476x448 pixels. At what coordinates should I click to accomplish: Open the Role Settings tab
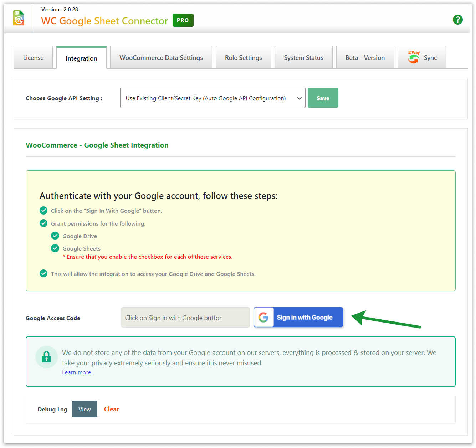tap(243, 57)
